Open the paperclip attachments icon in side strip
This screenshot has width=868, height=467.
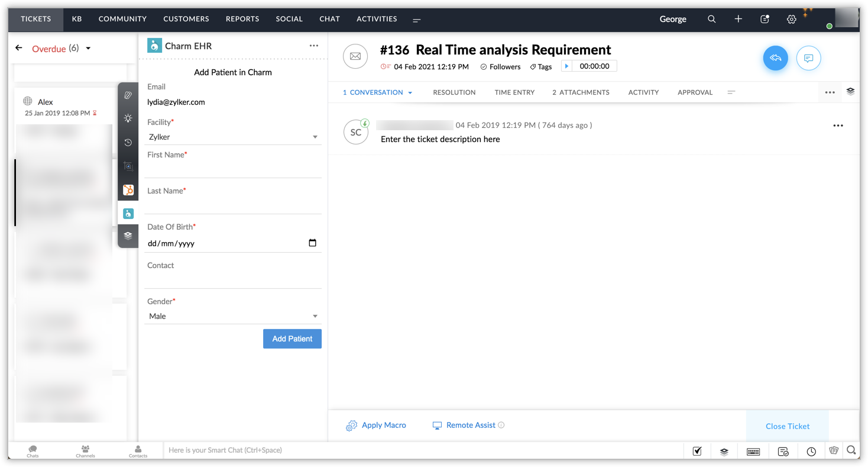128,95
